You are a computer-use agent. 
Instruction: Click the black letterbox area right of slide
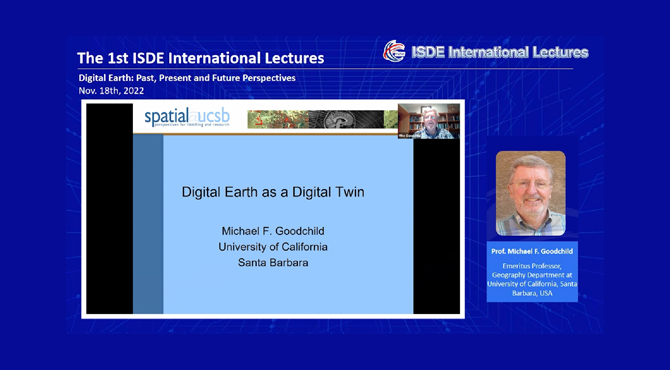436,226
